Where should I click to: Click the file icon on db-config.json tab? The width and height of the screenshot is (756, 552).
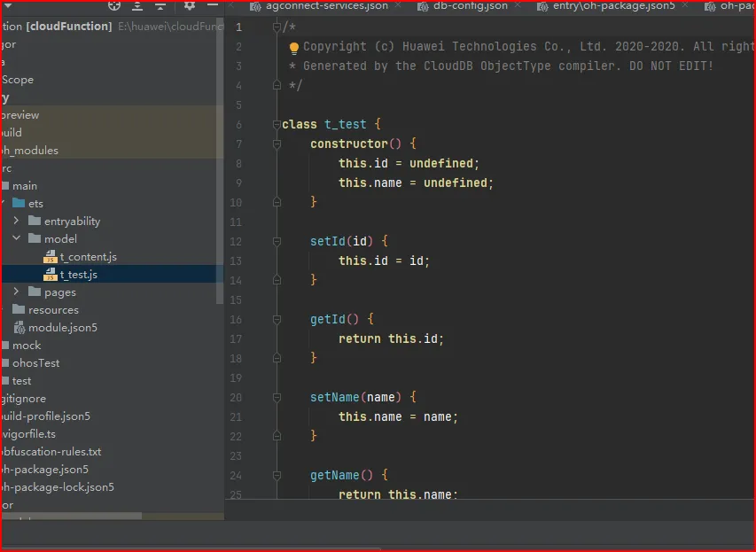coord(423,6)
